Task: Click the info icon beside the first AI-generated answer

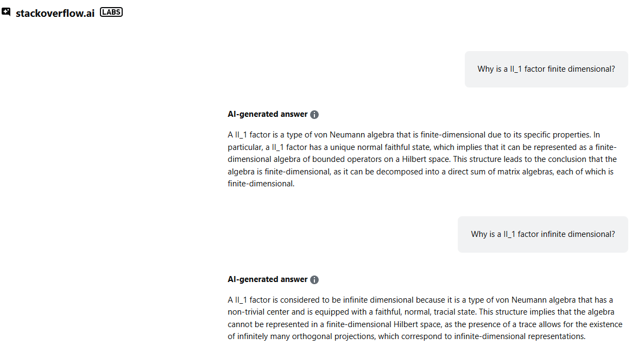Action: [x=314, y=115]
